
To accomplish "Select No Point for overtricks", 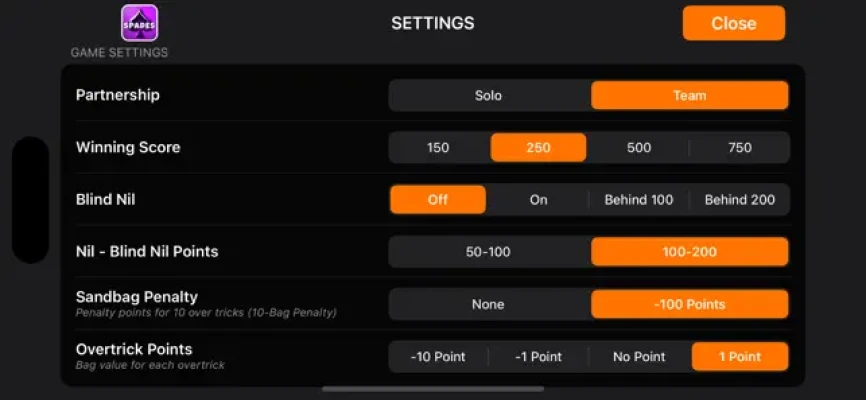I will pos(639,357).
